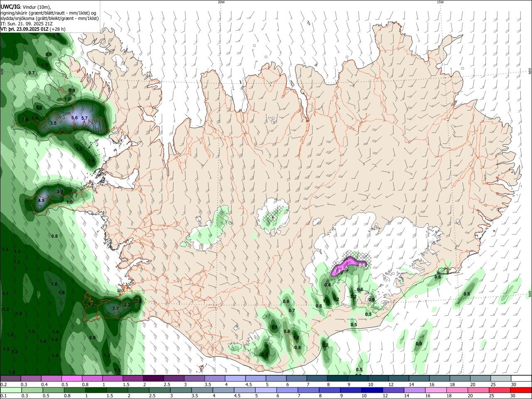Click the hatched glacier marker on Hofsjökull
This screenshot has width=532, height=399.
point(272,217)
